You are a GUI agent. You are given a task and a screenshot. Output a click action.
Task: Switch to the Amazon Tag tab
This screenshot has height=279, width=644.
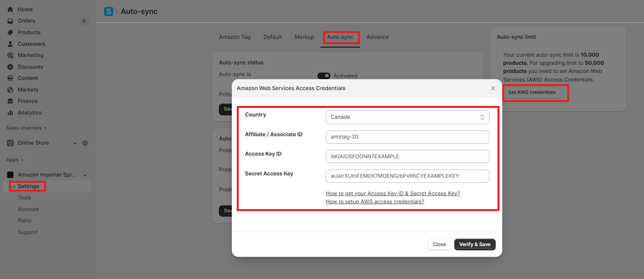point(234,37)
